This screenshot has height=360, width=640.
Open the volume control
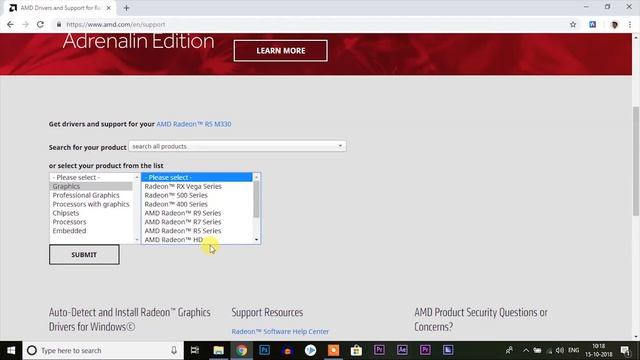point(560,350)
